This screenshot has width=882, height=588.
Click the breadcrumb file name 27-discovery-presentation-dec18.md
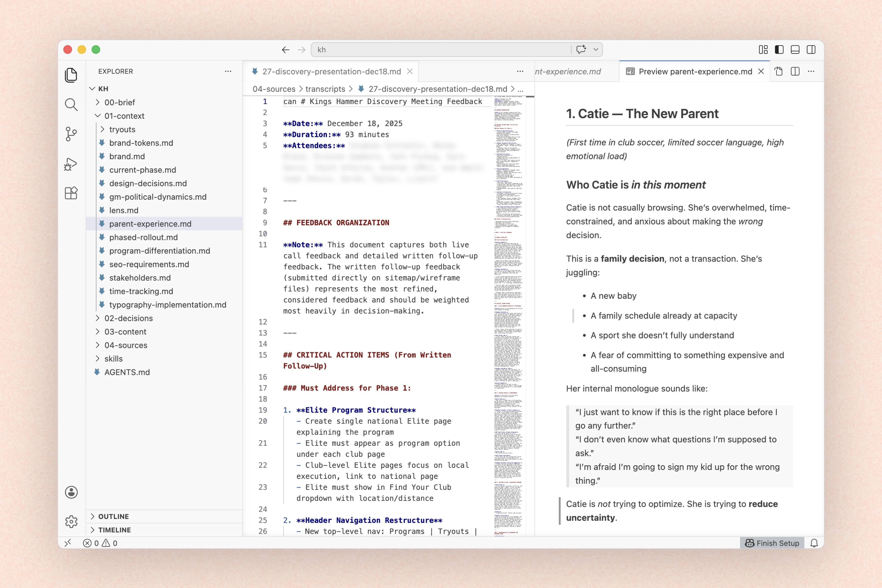coord(437,89)
